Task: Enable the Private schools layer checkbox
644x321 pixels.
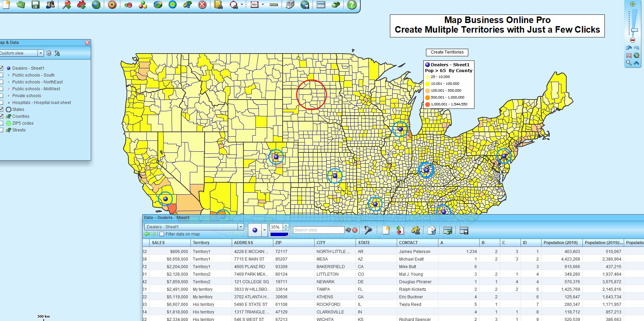Action: [x=2, y=96]
